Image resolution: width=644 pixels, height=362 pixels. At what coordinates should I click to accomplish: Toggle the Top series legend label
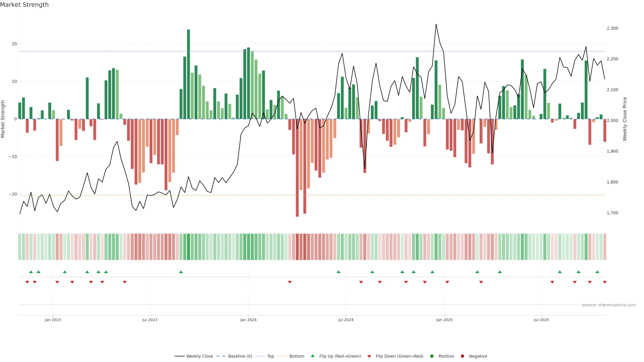pyautogui.click(x=271, y=356)
